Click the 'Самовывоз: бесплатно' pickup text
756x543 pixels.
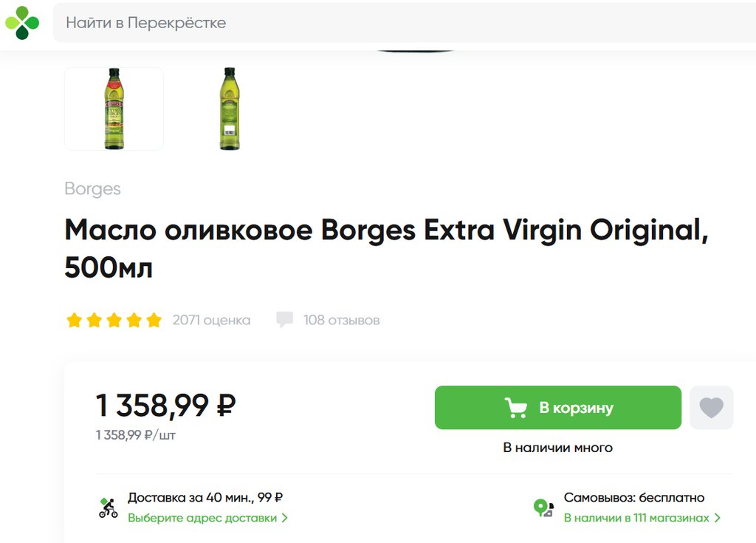[x=633, y=498]
